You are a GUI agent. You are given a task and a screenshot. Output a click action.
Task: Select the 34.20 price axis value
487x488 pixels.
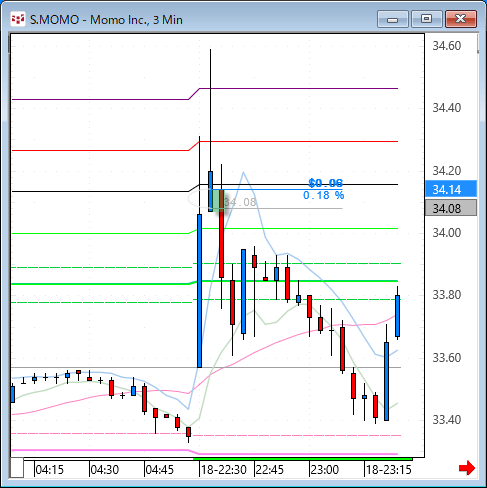pos(447,171)
